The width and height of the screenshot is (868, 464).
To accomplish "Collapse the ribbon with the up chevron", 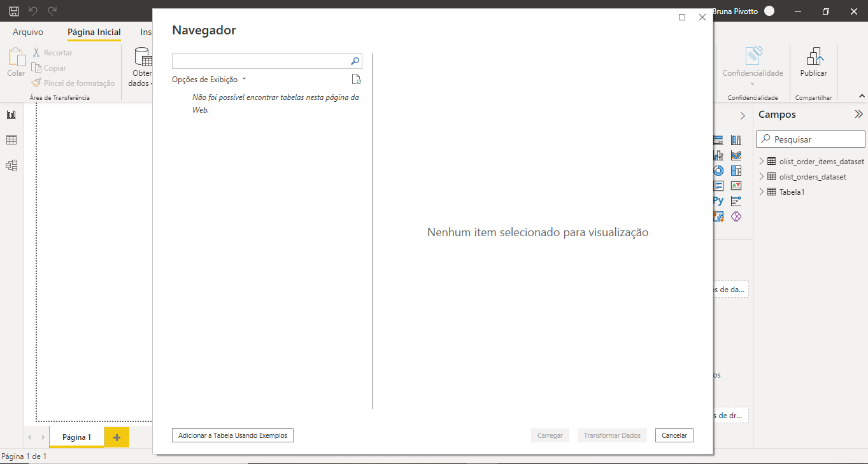I will click(862, 96).
